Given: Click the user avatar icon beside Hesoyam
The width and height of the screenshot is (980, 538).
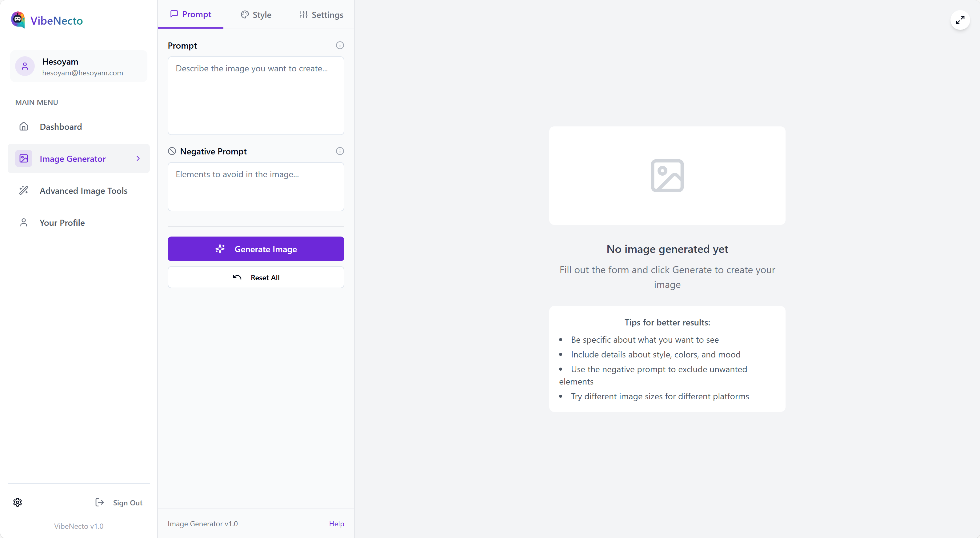Looking at the screenshot, I should (25, 66).
